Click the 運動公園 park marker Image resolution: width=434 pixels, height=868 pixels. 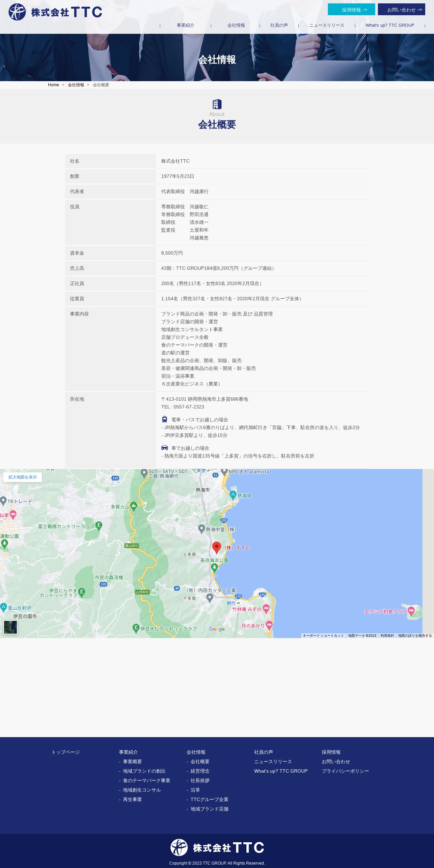[4, 544]
